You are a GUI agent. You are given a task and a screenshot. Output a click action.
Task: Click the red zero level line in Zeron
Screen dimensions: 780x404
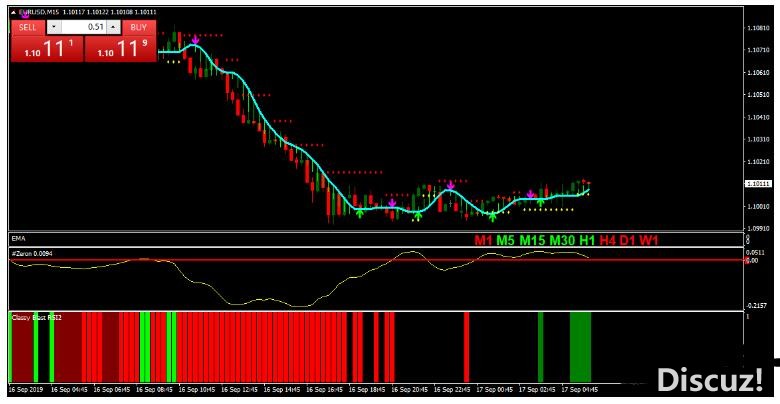pos(376,260)
